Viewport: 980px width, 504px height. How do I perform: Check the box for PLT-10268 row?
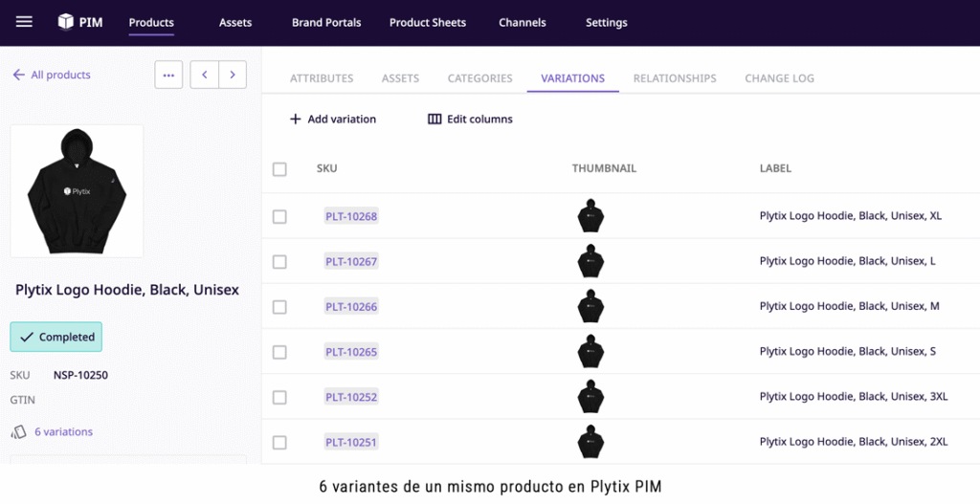[279, 217]
